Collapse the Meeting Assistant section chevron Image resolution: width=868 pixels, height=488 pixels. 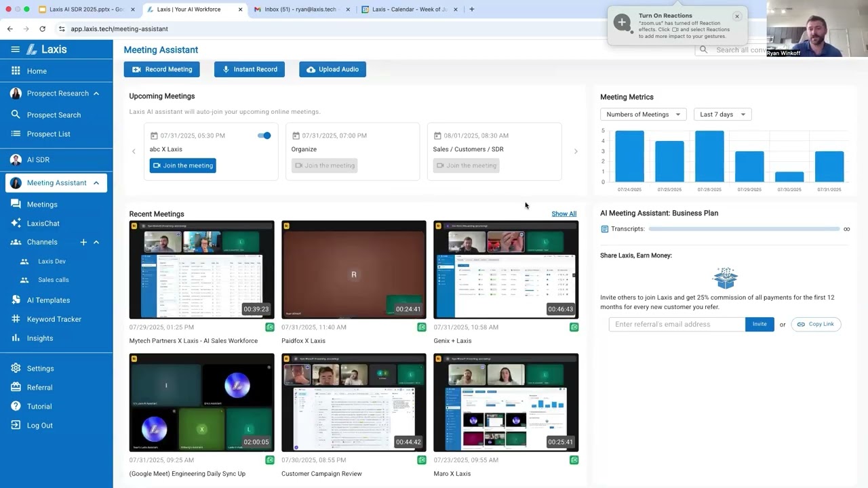pyautogui.click(x=96, y=183)
